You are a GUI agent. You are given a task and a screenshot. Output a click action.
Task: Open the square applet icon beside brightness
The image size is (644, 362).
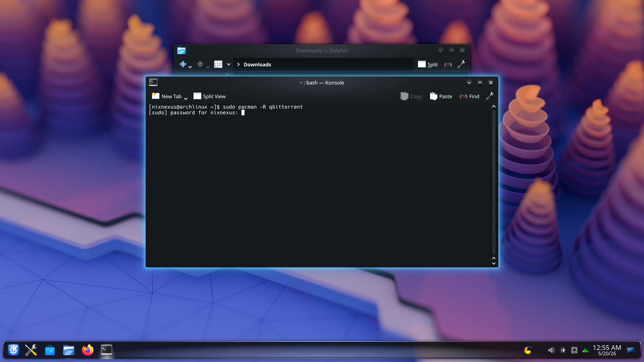pos(574,350)
